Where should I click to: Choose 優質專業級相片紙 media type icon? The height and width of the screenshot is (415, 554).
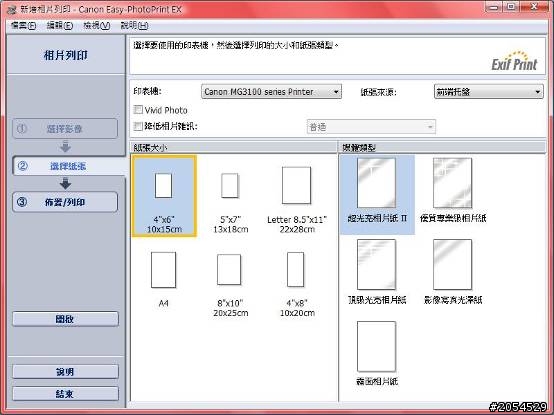pyautogui.click(x=453, y=183)
